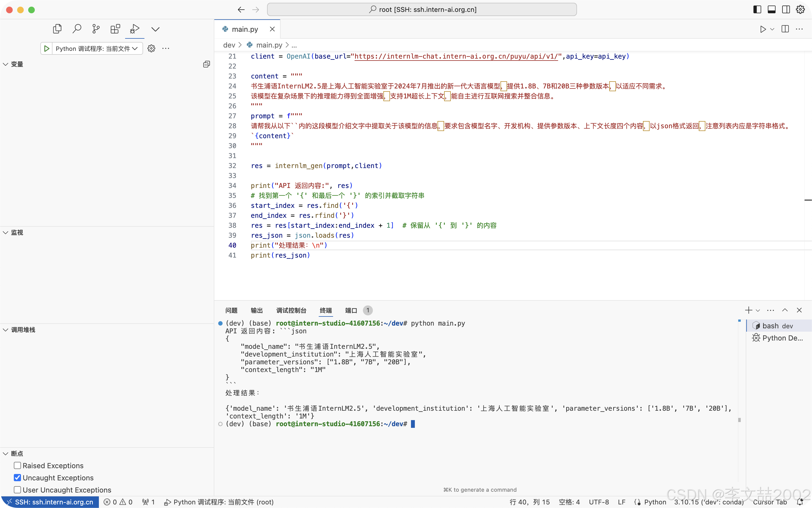Screen dimensions: 812x508
Task: Start debugging with the green play icon
Action: pos(47,48)
